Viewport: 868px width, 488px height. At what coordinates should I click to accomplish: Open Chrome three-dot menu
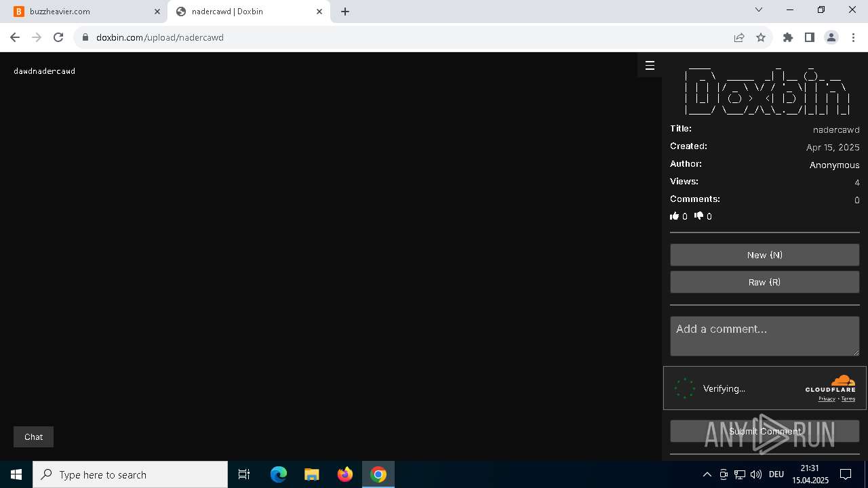click(853, 37)
